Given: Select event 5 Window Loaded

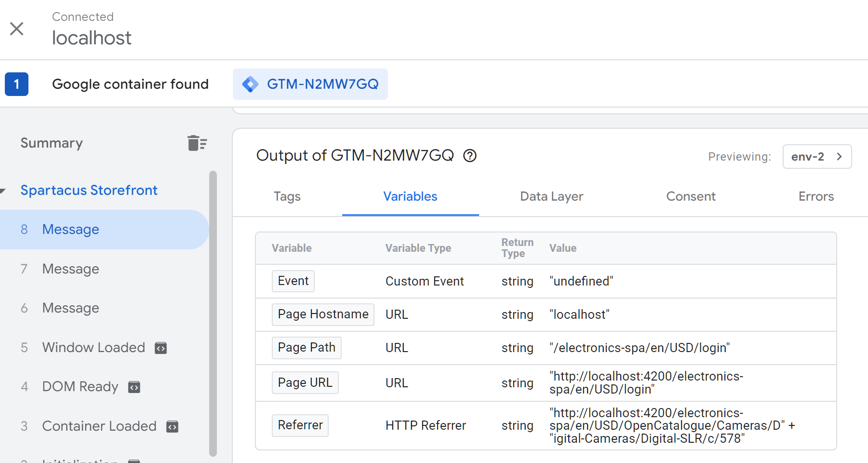Looking at the screenshot, I should (104, 348).
